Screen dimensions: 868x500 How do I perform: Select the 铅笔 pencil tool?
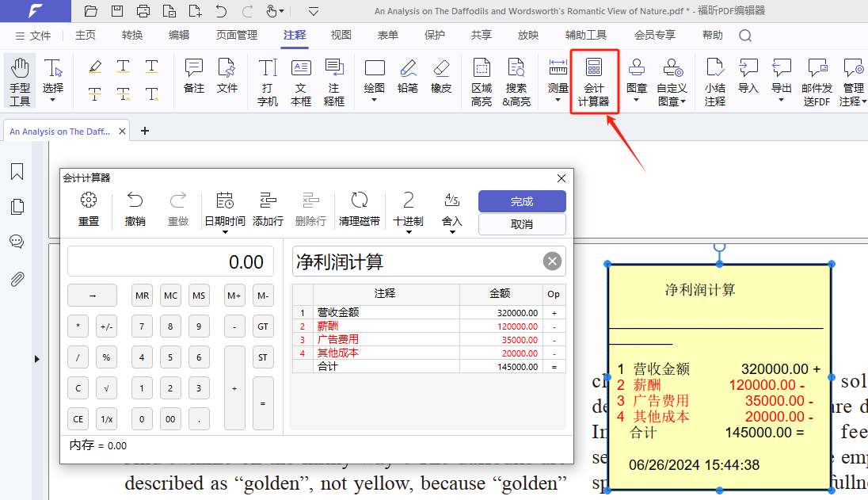click(x=408, y=77)
